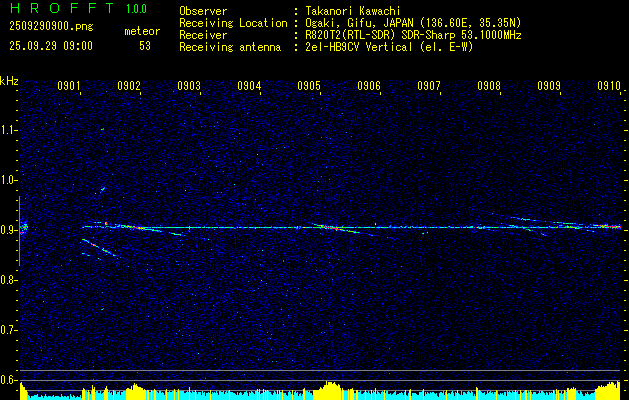The height and width of the screenshot is (400, 629).
Task: Click the diagonal echo trail below 0901
Action: click(x=99, y=247)
